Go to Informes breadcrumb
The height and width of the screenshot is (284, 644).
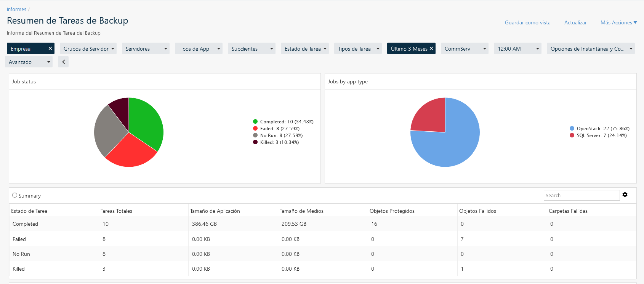(x=16, y=9)
